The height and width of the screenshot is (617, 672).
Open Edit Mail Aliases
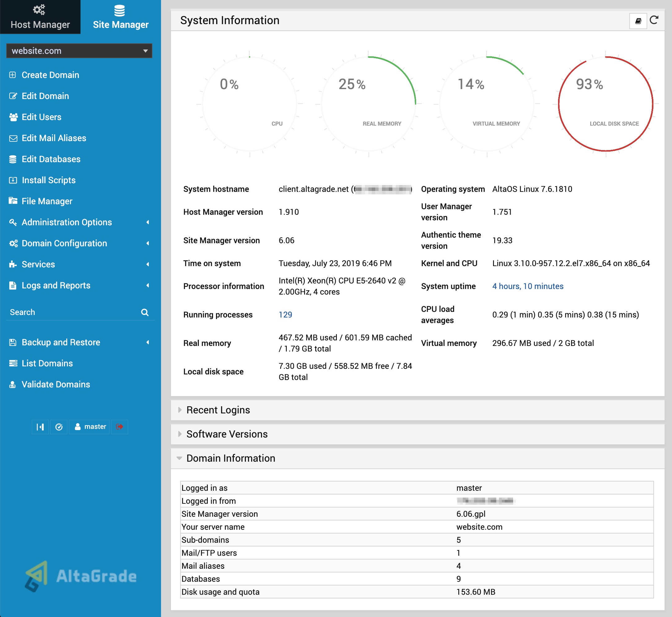coord(54,138)
